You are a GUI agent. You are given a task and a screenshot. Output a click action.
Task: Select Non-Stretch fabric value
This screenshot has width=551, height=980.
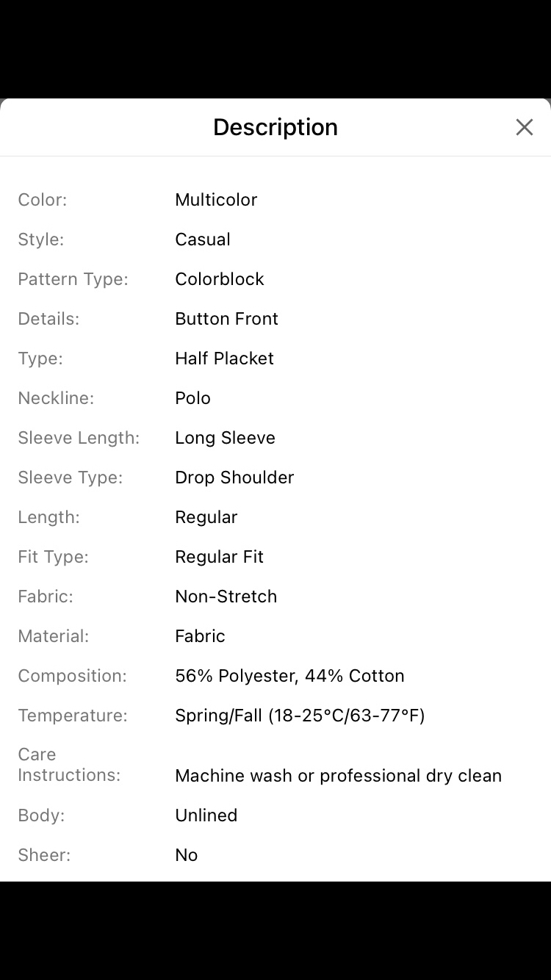click(226, 596)
